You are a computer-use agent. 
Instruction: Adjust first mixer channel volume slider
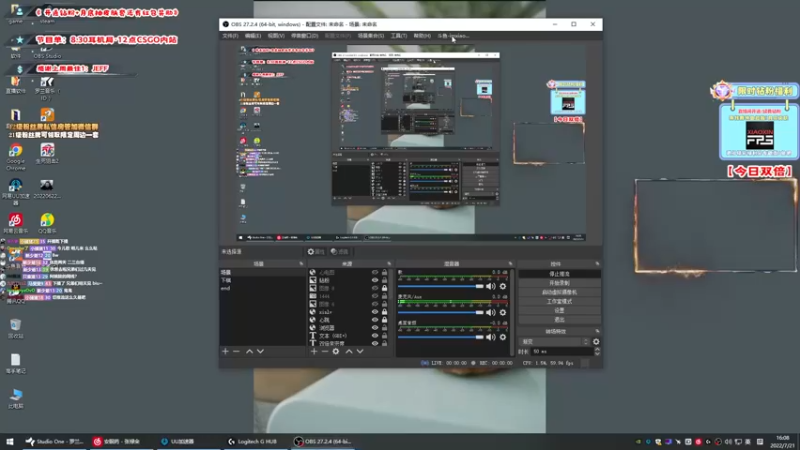(441, 286)
